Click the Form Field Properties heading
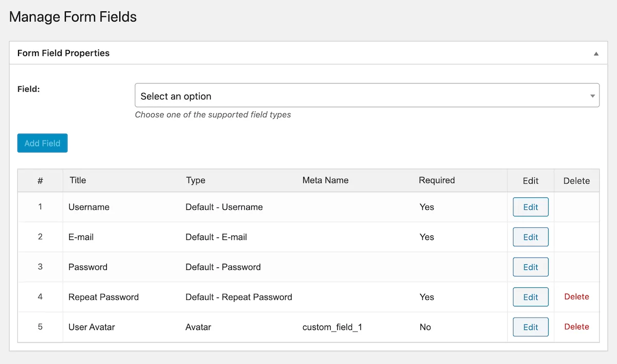Image resolution: width=617 pixels, height=364 pixels. 63,53
